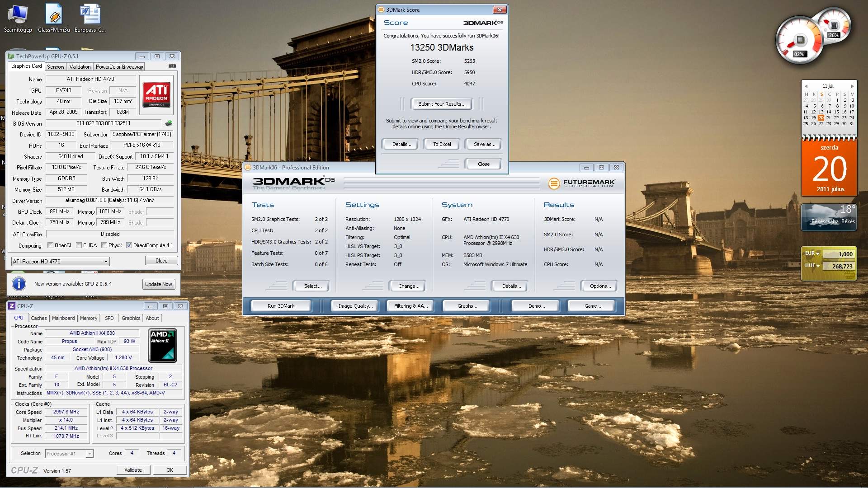
Task: Click the BIOS save chip icon in GPU-Z
Action: [x=169, y=123]
